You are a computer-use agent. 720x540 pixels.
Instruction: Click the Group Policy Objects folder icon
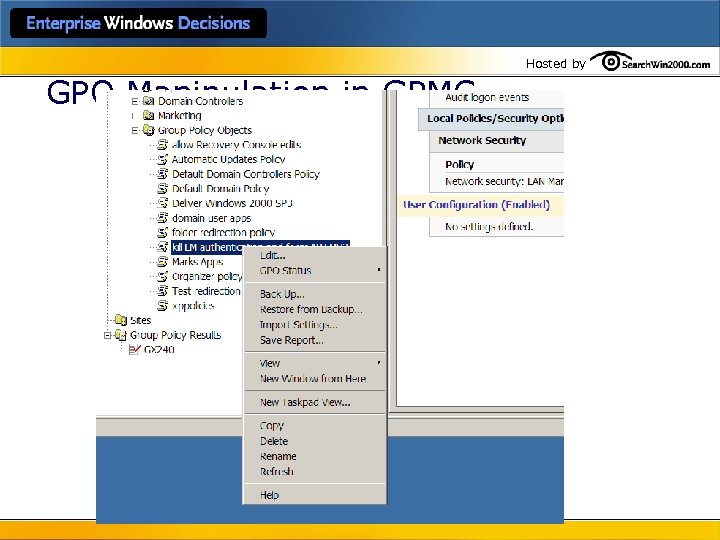pos(148,130)
